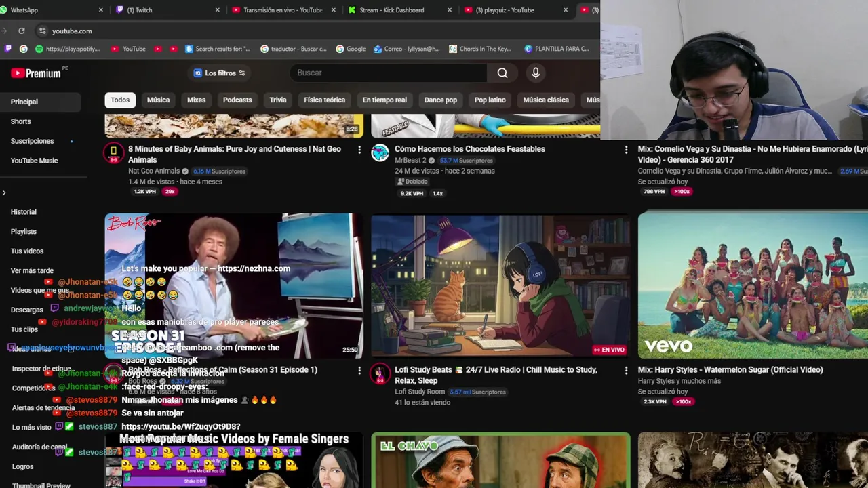Open the Lofi Study Room channel avatar
Image resolution: width=868 pixels, height=488 pixels.
[x=380, y=373]
